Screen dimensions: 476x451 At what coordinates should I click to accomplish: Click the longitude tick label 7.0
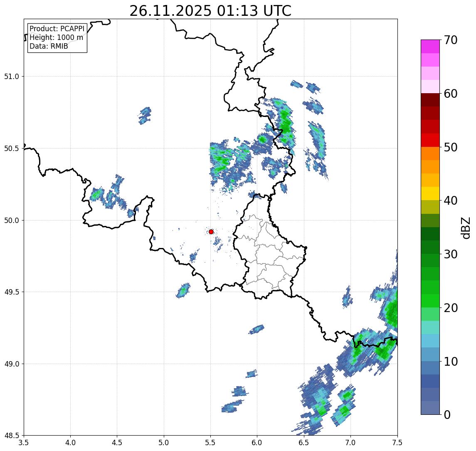point(350,443)
